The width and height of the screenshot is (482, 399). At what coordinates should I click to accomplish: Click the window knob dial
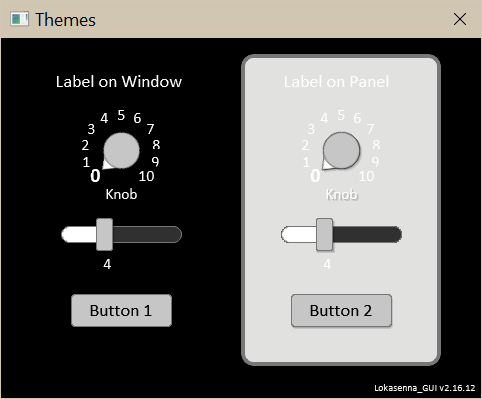121,150
